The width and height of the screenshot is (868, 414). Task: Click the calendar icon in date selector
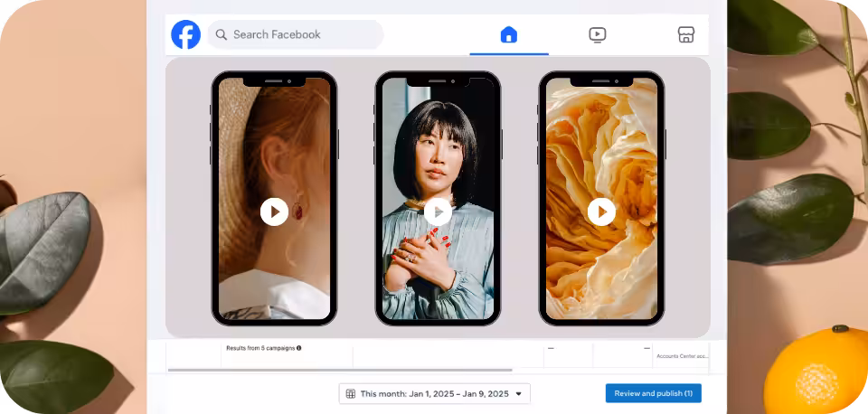[351, 394]
